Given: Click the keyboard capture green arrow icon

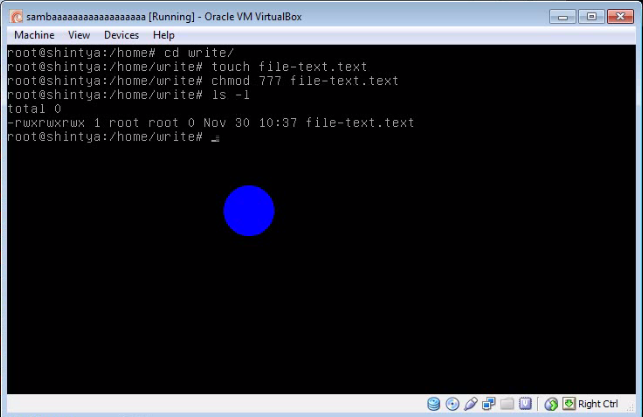Looking at the screenshot, I should coord(569,404).
